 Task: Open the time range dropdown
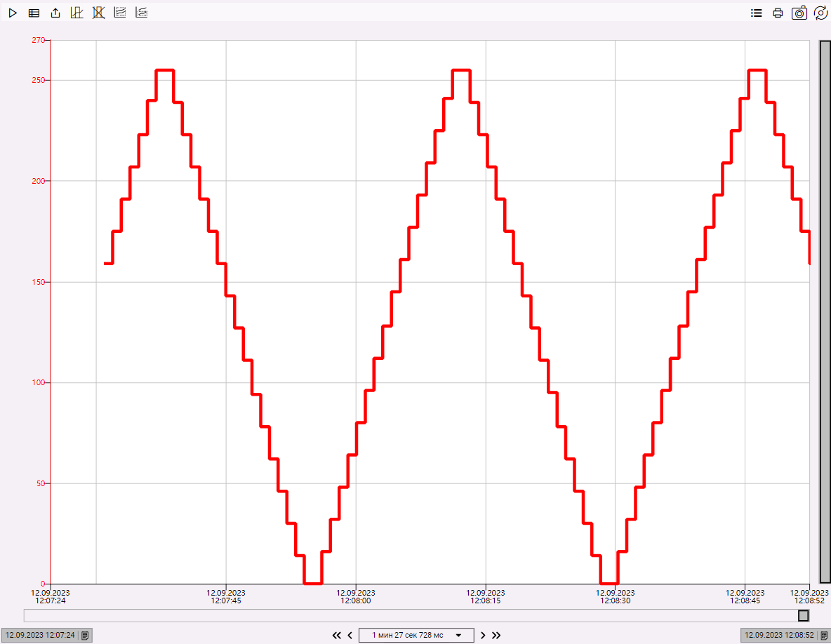tap(416, 635)
